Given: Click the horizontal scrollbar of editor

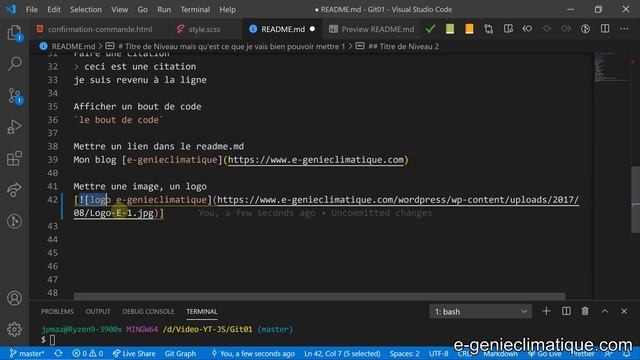Looking at the screenshot, I should (319, 296).
